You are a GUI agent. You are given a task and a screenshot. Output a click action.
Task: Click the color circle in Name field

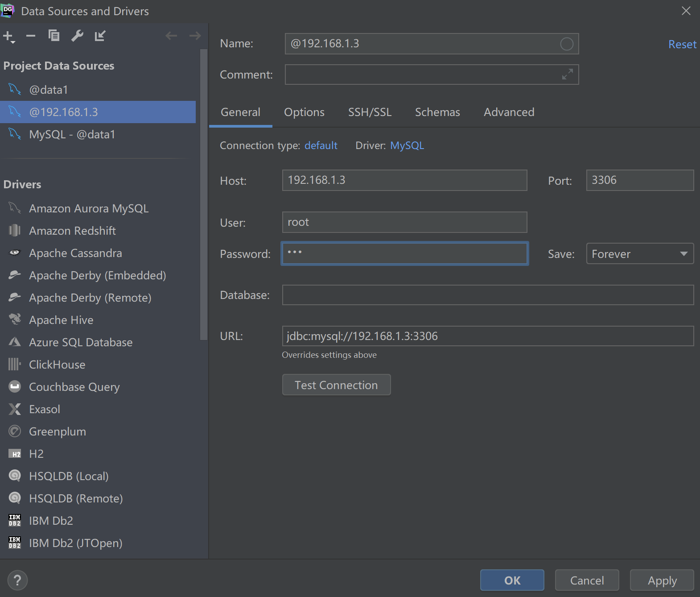(567, 44)
